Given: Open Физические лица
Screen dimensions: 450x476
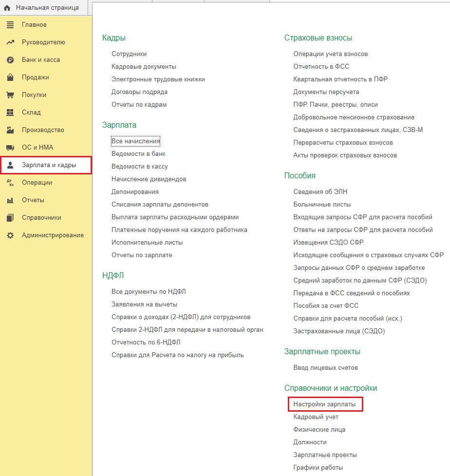Looking at the screenshot, I should (319, 430).
